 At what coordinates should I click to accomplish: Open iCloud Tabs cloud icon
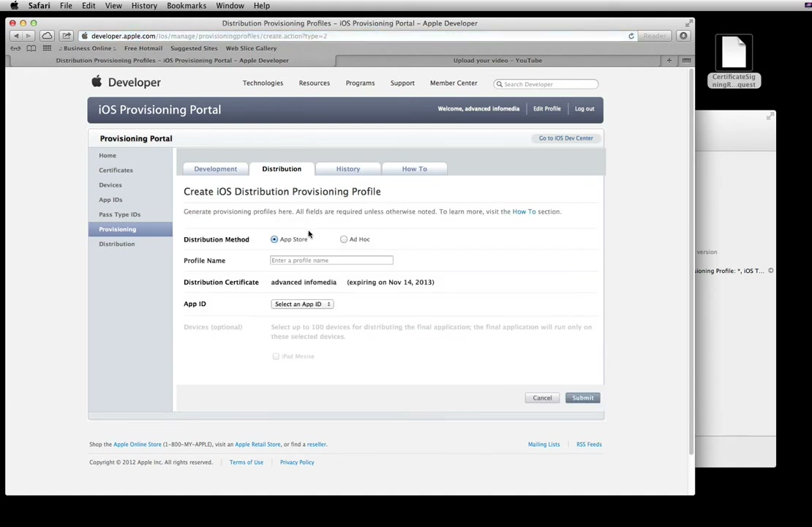[x=47, y=36]
